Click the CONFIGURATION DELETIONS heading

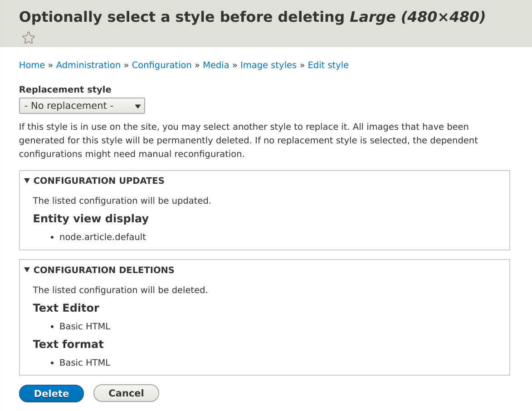(104, 270)
